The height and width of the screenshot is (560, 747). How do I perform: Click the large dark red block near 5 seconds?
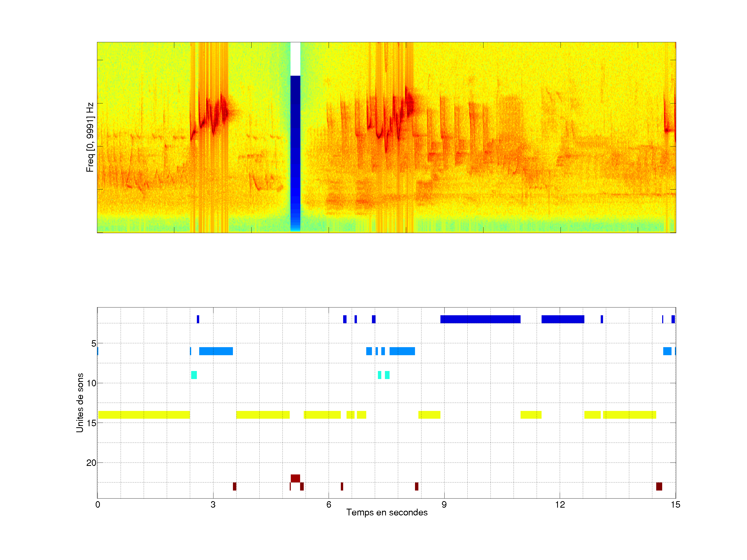[295, 478]
